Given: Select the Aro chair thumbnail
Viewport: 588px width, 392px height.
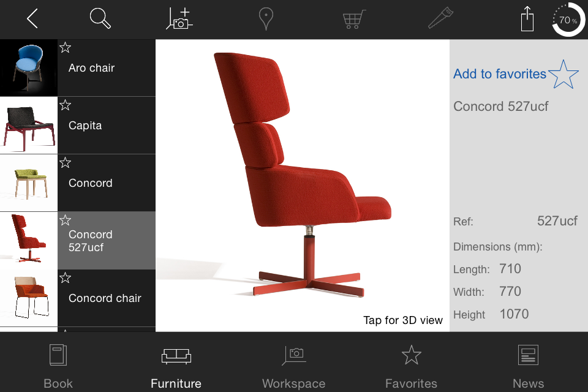Looking at the screenshot, I should pos(29,68).
